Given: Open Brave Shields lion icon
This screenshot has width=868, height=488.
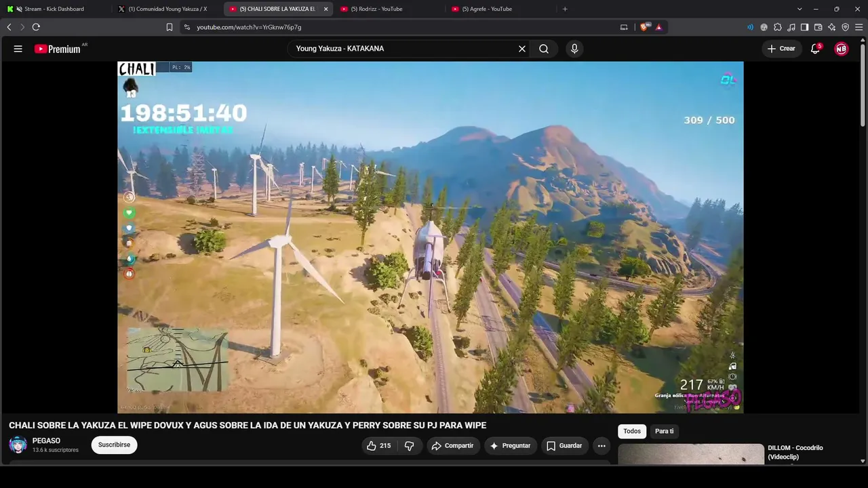Looking at the screenshot, I should pos(644,27).
